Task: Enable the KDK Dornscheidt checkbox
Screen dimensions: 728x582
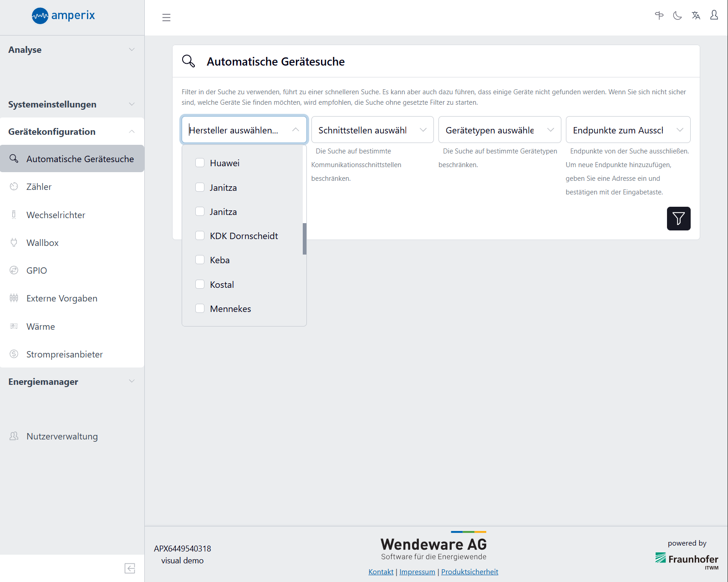Action: (x=200, y=236)
